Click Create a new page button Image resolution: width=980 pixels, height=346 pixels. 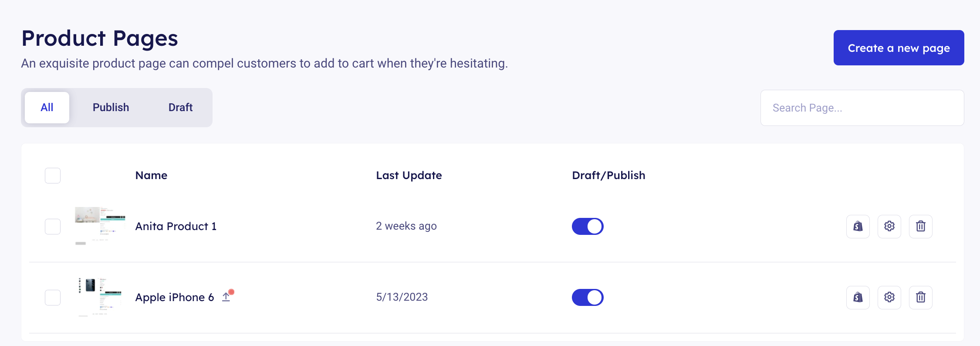tap(899, 48)
